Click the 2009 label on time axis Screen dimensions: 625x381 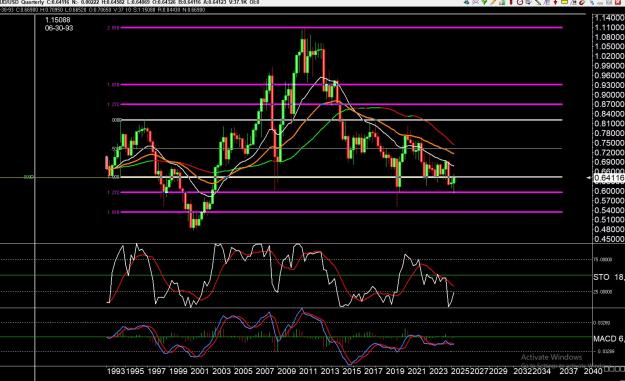pyautogui.click(x=287, y=371)
